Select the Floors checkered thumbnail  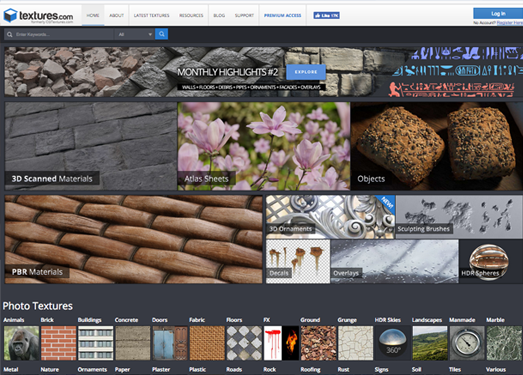(x=244, y=343)
